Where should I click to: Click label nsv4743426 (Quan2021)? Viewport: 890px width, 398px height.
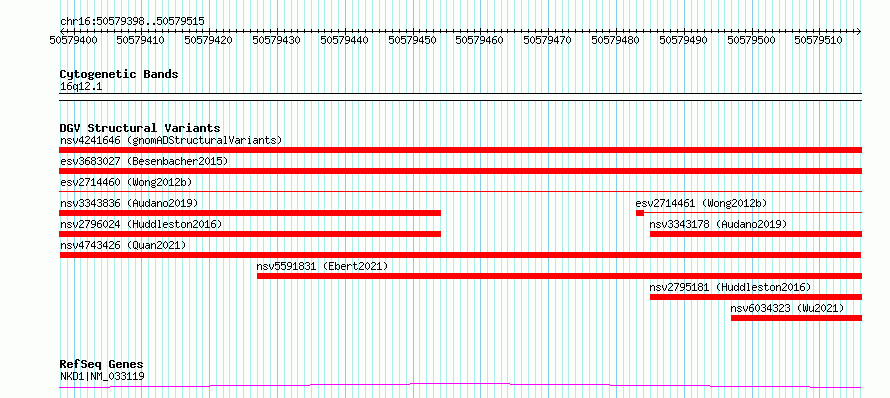pyautogui.click(x=123, y=245)
